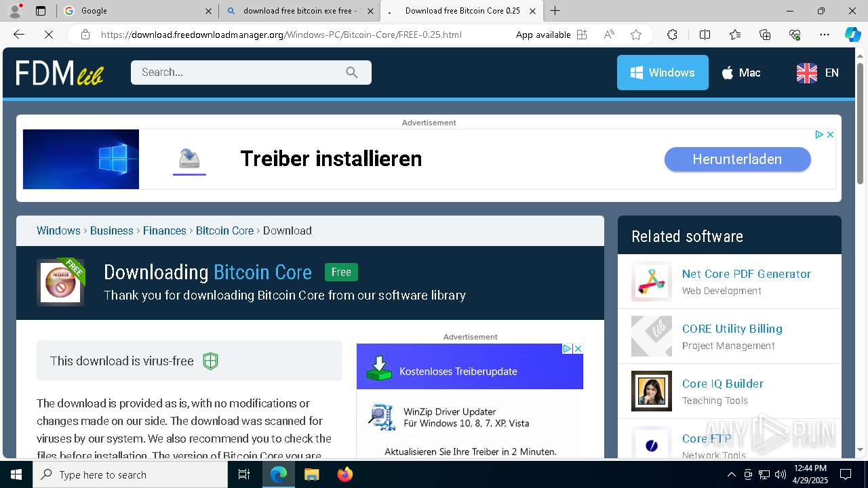This screenshot has height=488, width=868.
Task: Enable split screen view
Action: pyautogui.click(x=705, y=35)
